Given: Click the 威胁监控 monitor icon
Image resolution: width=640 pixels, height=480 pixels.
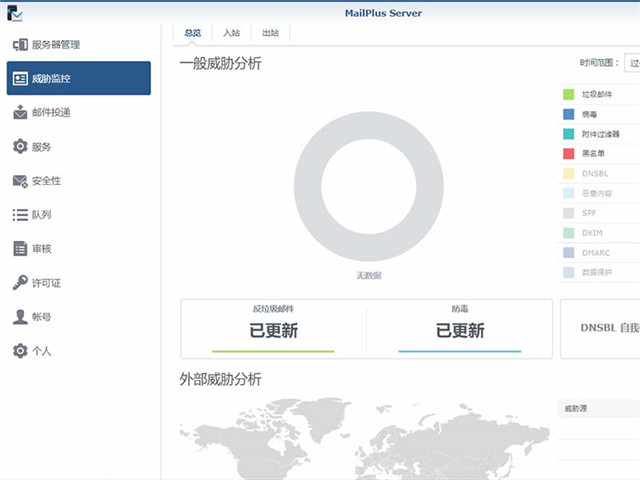Looking at the screenshot, I should pyautogui.click(x=20, y=78).
